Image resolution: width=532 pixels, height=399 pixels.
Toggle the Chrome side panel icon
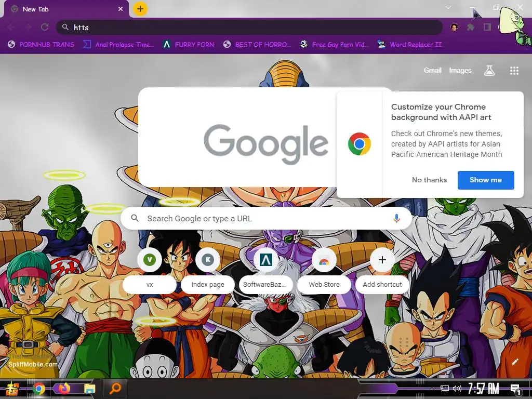coord(487,27)
